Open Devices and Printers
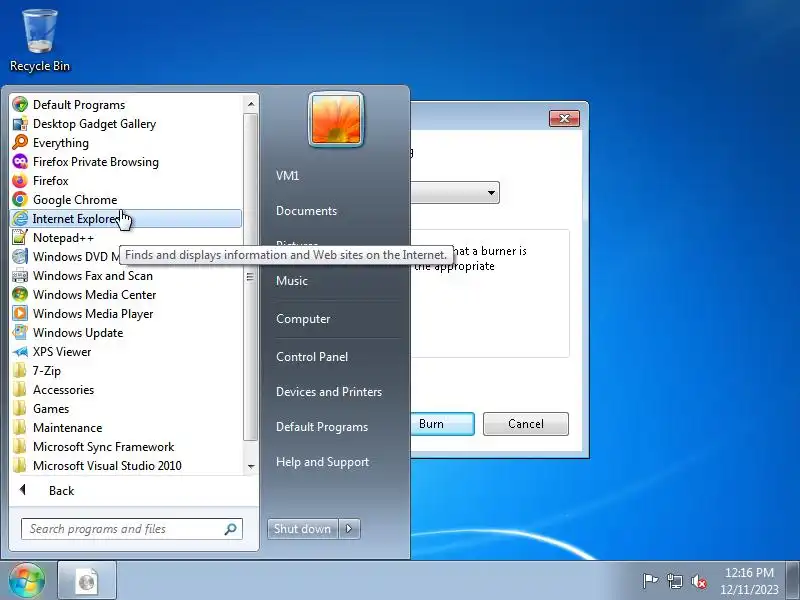The height and width of the screenshot is (600, 800). click(x=329, y=392)
